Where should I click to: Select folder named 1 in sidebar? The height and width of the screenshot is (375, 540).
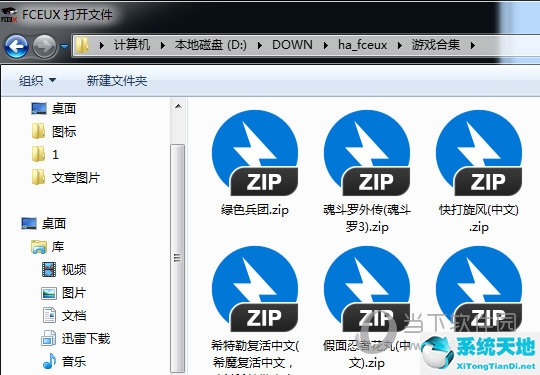55,155
